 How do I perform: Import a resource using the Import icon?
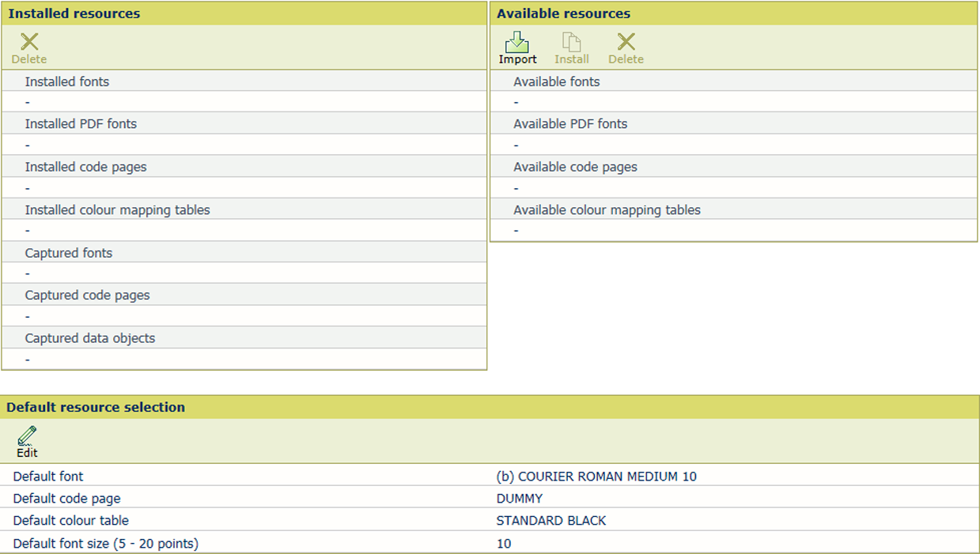click(517, 48)
